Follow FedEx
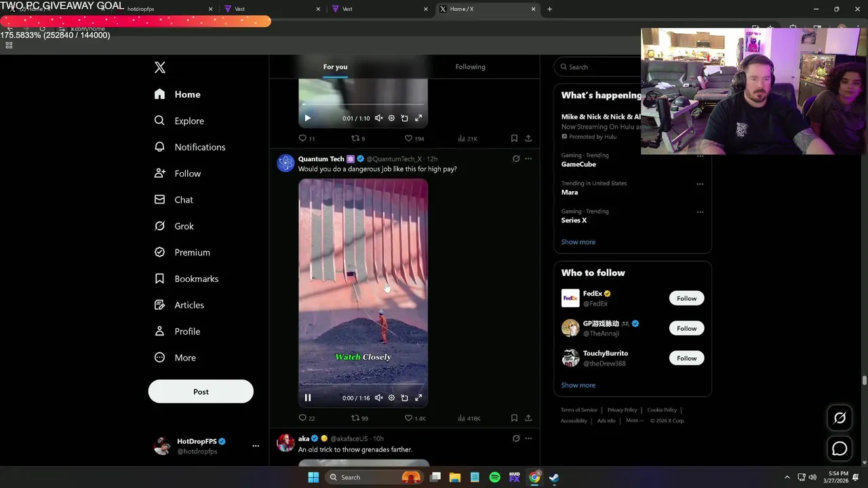 [686, 298]
